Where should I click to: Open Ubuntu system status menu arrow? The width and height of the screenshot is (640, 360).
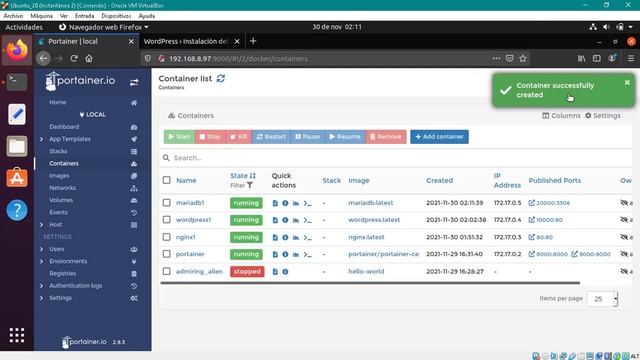point(631,27)
